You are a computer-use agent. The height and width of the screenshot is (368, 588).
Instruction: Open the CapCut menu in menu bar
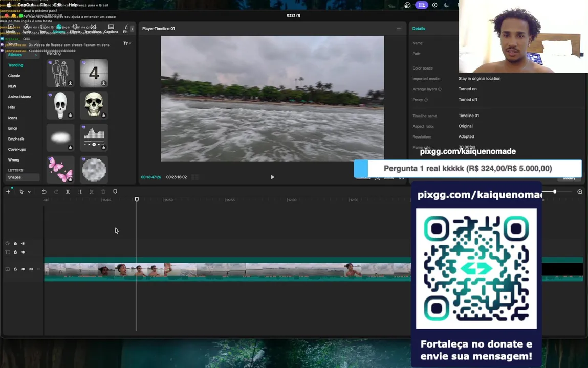pos(25,5)
